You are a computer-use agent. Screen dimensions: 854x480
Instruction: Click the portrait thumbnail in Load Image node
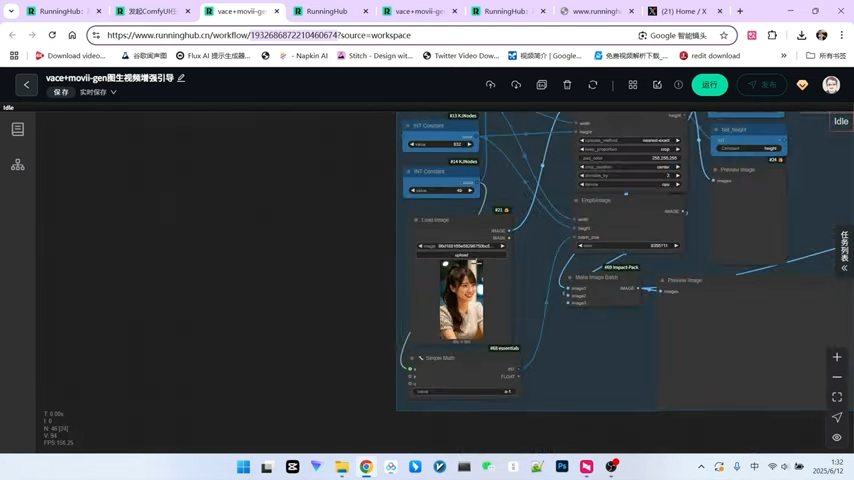[x=461, y=300]
